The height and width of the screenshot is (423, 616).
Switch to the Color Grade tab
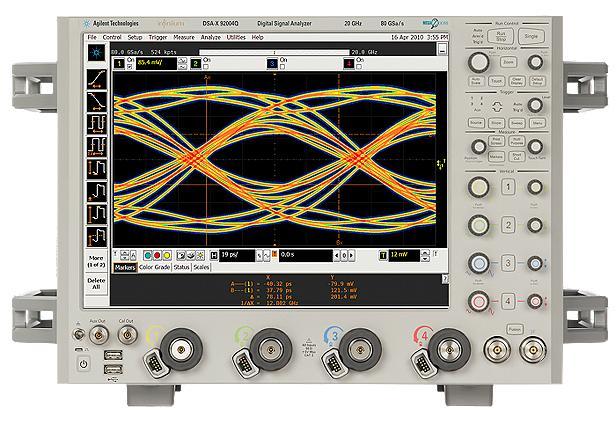[154, 267]
